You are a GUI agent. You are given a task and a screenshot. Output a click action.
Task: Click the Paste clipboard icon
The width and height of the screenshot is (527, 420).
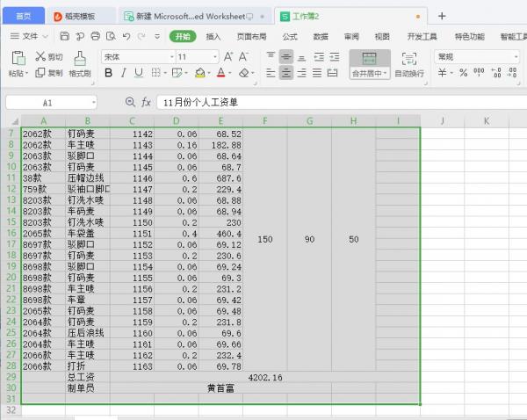point(18,58)
